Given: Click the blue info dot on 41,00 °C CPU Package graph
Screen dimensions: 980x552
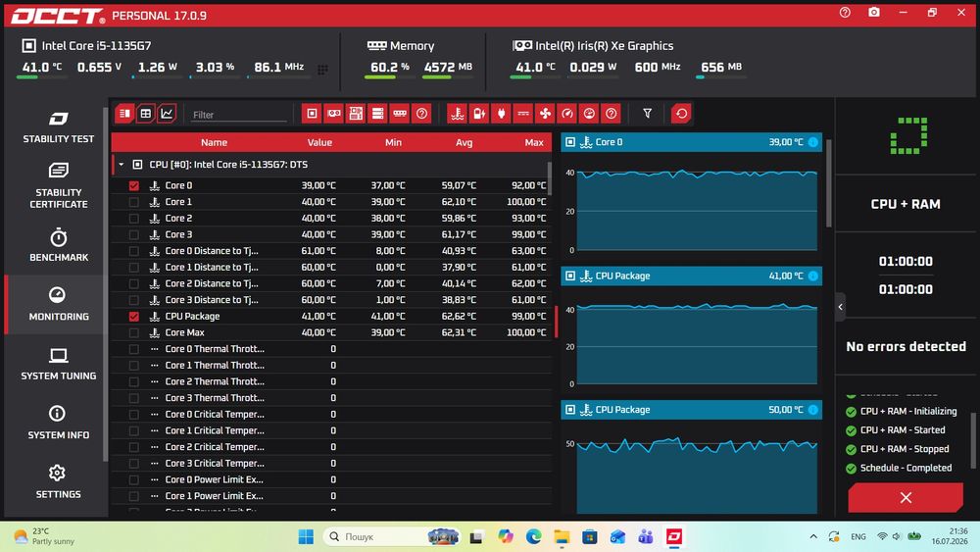Looking at the screenshot, I should coord(813,276).
